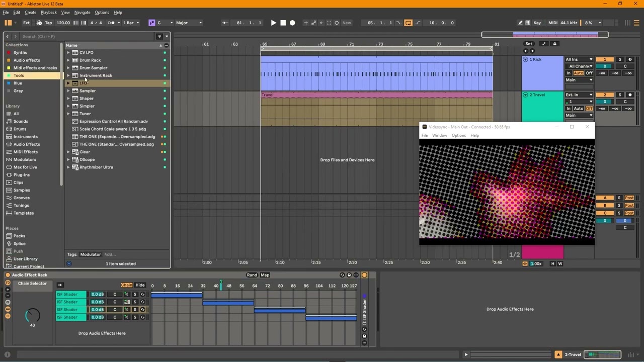This screenshot has width=644, height=362.
Task: Open the Major scale dropdown
Action: click(x=189, y=23)
